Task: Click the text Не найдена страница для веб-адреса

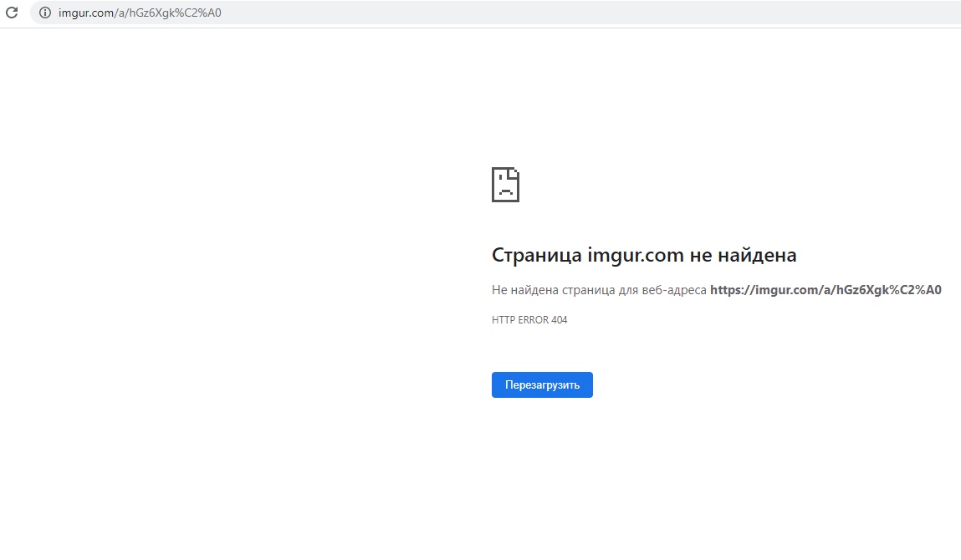Action: click(x=599, y=290)
